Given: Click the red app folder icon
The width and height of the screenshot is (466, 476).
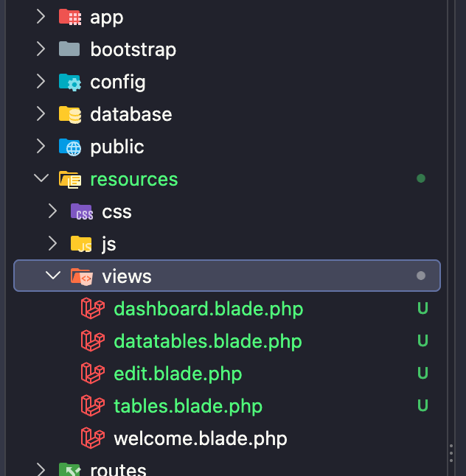Looking at the screenshot, I should 70,17.
